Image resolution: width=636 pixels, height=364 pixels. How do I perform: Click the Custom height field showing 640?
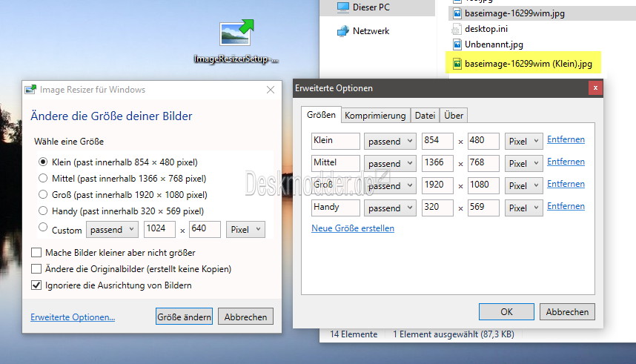click(x=205, y=229)
